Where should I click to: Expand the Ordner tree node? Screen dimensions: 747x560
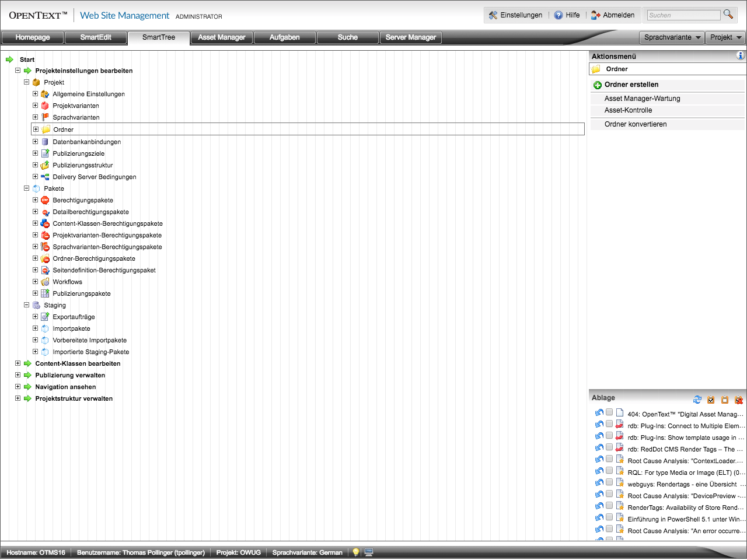coord(36,129)
